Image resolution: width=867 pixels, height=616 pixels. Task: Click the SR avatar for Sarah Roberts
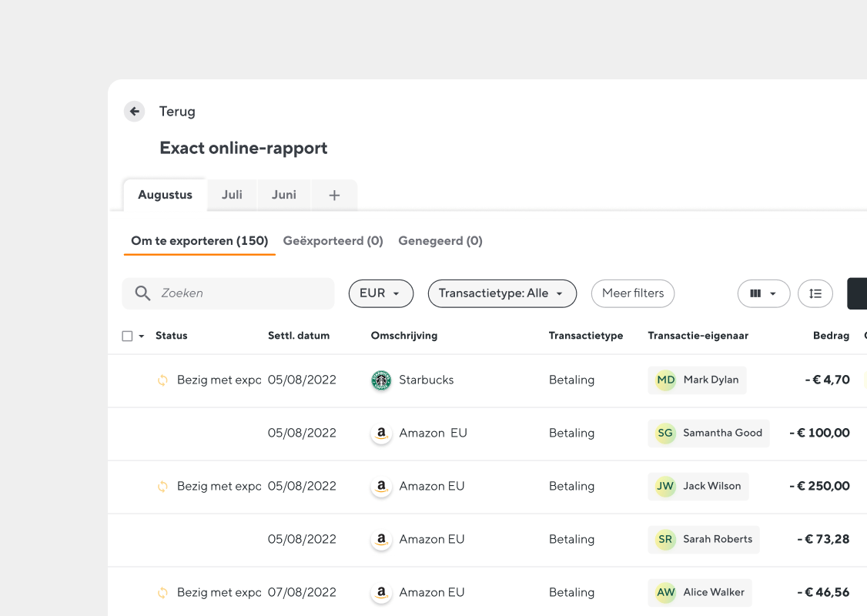coord(665,539)
